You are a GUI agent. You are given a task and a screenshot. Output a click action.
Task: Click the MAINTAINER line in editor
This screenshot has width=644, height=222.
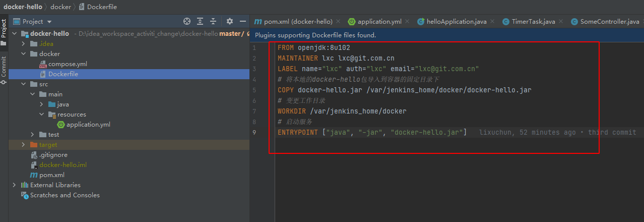click(336, 58)
